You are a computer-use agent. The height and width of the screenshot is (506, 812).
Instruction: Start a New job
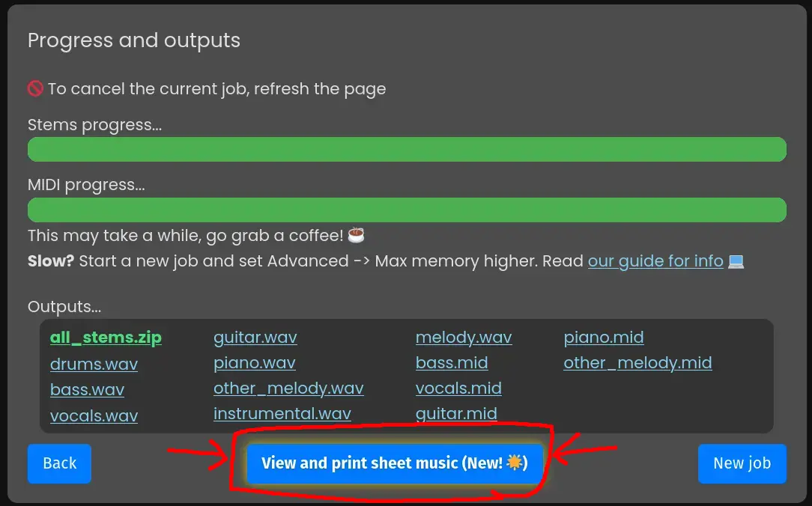[742, 463]
